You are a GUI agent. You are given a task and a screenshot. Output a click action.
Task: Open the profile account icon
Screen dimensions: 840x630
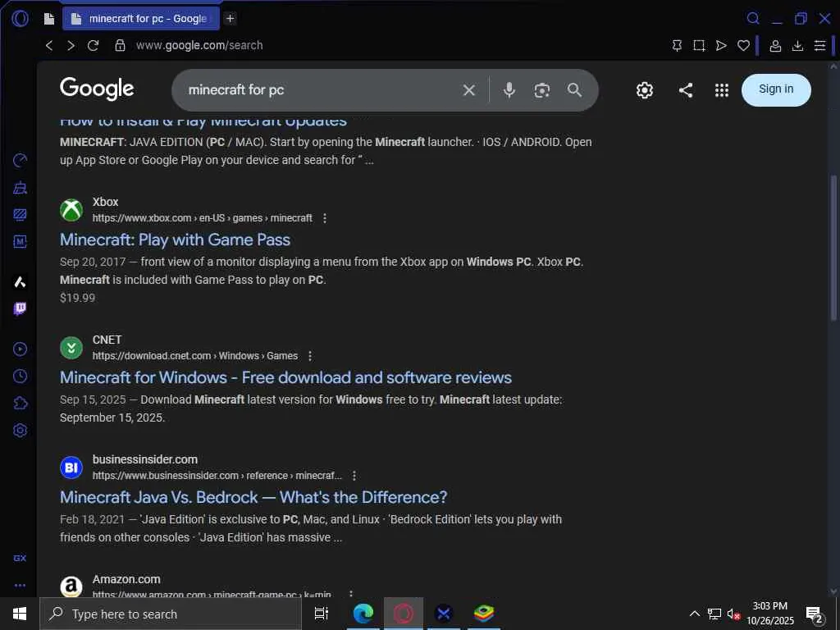coord(775,46)
